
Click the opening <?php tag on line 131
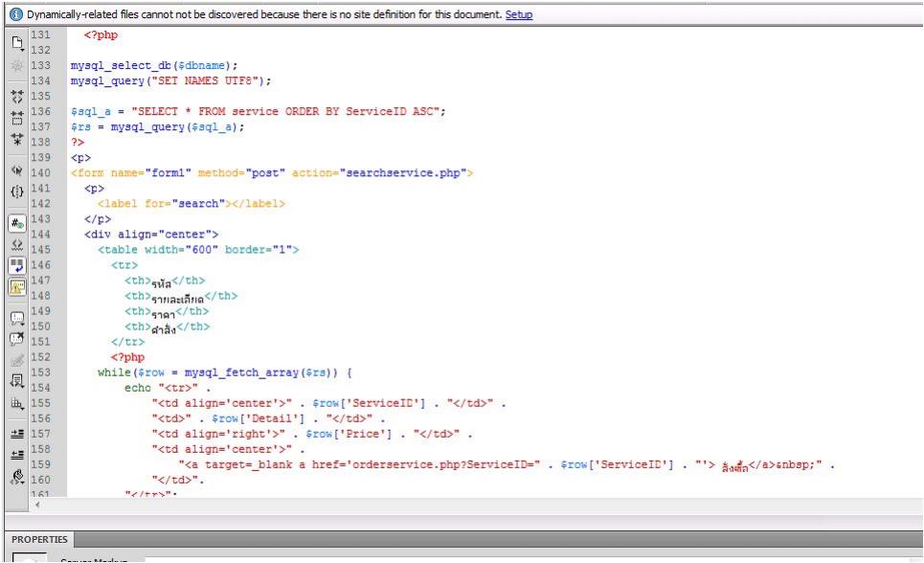tap(101, 34)
